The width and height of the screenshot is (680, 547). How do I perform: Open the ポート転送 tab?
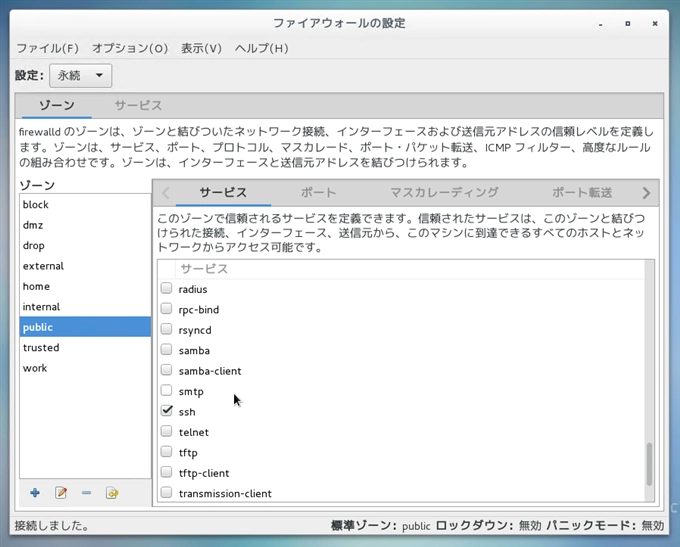pos(582,193)
